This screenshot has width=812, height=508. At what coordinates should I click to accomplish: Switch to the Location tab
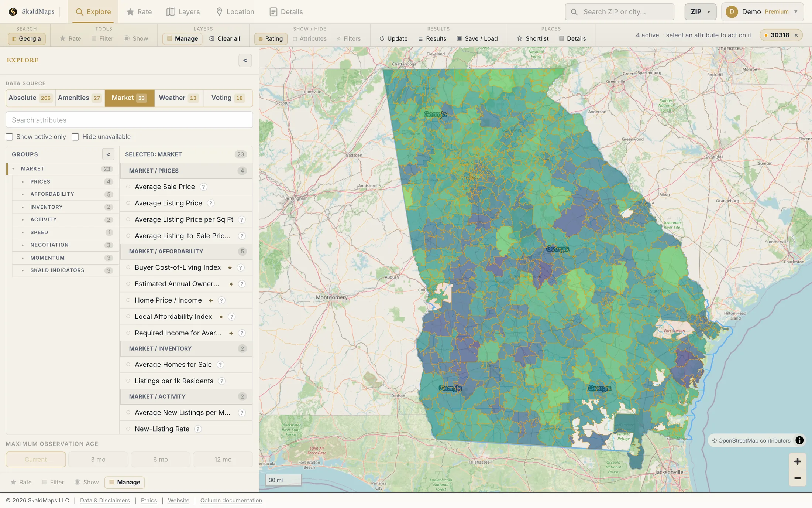(235, 11)
